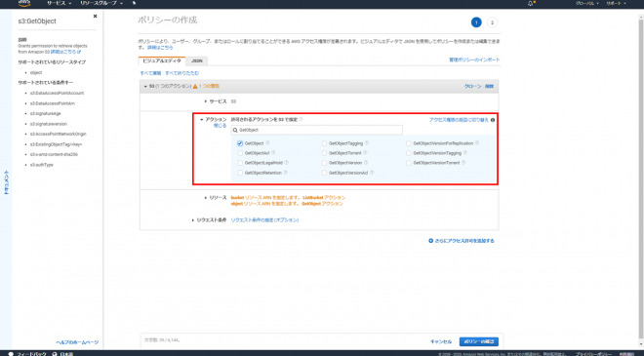Check the GetObjectRetention checkbox
The height and width of the screenshot is (356, 644).
240,173
